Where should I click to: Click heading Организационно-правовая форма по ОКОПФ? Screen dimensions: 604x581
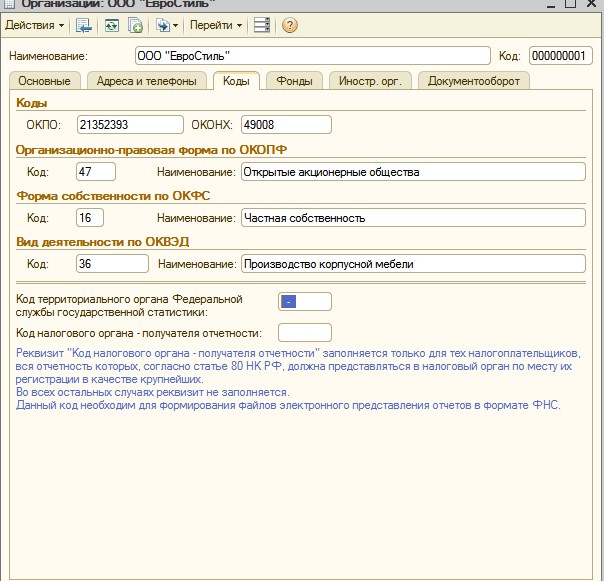(151, 150)
